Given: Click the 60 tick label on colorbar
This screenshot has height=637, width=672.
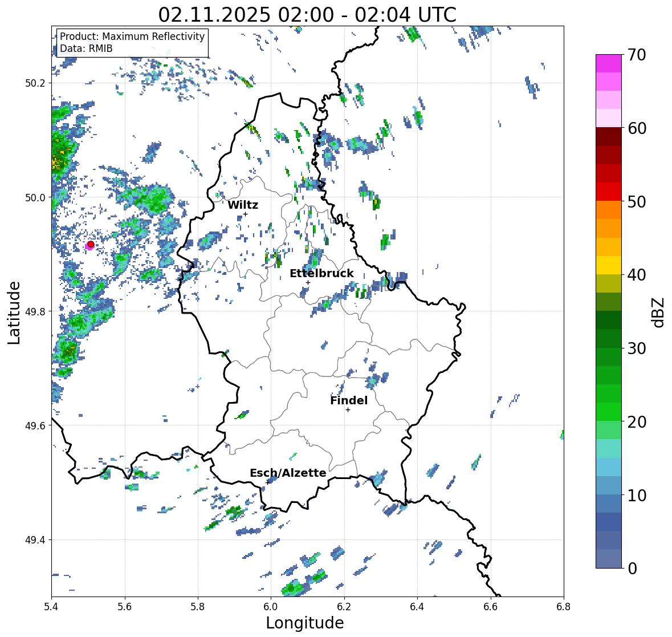Looking at the screenshot, I should tap(637, 128).
